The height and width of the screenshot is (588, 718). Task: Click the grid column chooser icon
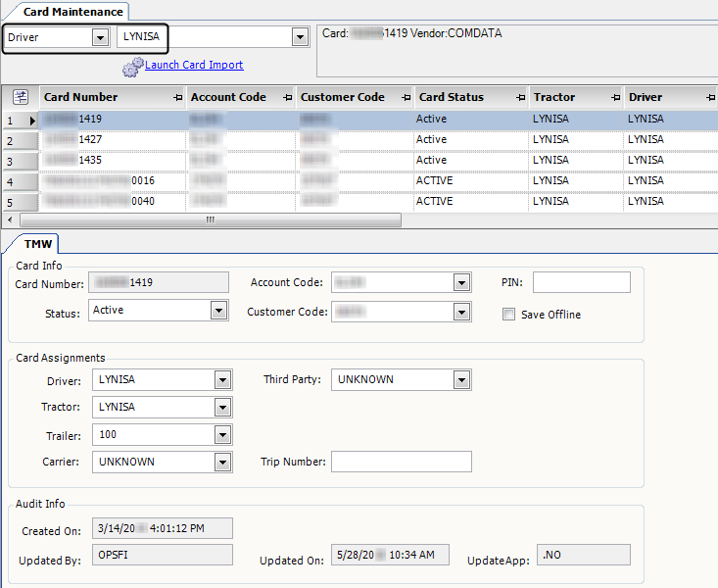coord(20,97)
